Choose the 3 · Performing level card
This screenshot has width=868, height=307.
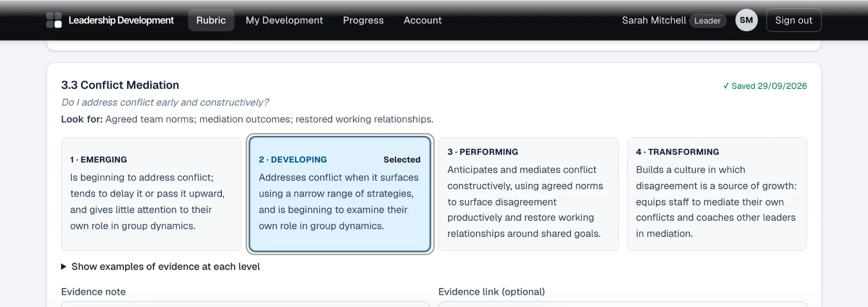[x=528, y=194]
